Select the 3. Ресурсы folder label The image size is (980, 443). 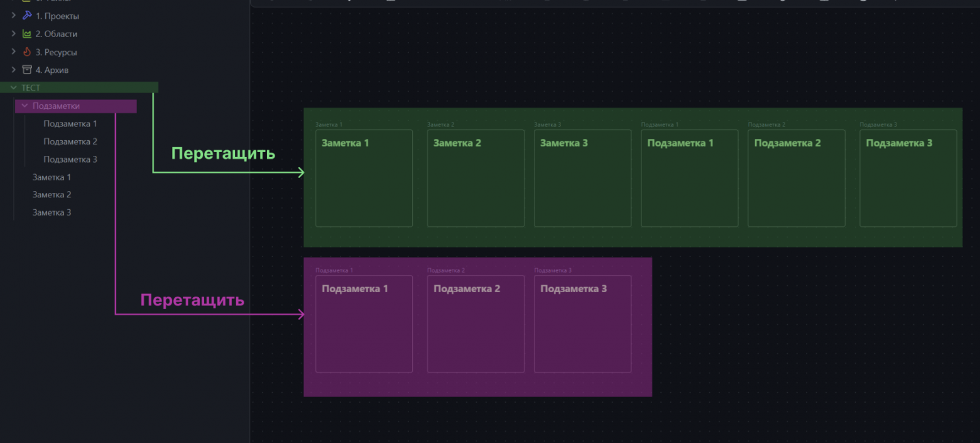56,52
